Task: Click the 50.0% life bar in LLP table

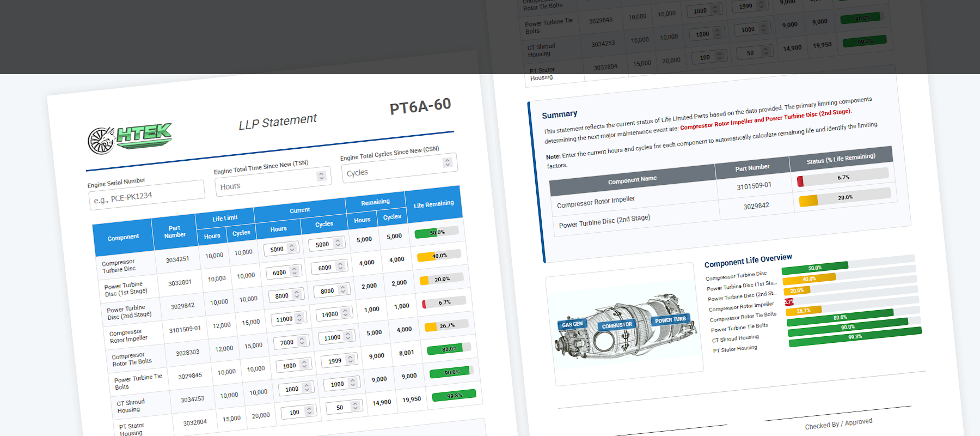Action: (x=437, y=233)
